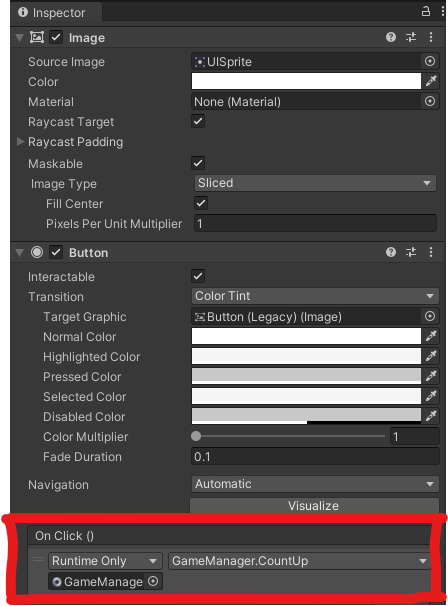Click the Image component icon
The width and height of the screenshot is (448, 606).
pos(37,37)
